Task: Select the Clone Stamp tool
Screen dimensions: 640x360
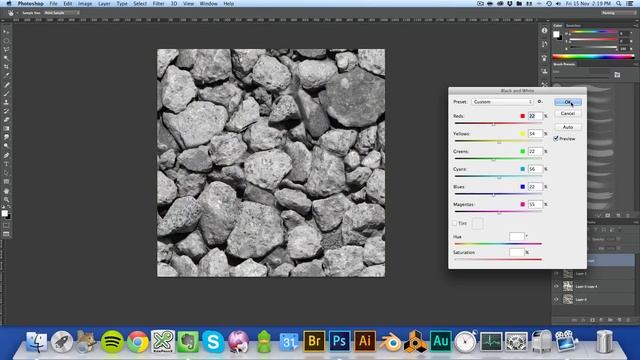Action: tap(6, 102)
